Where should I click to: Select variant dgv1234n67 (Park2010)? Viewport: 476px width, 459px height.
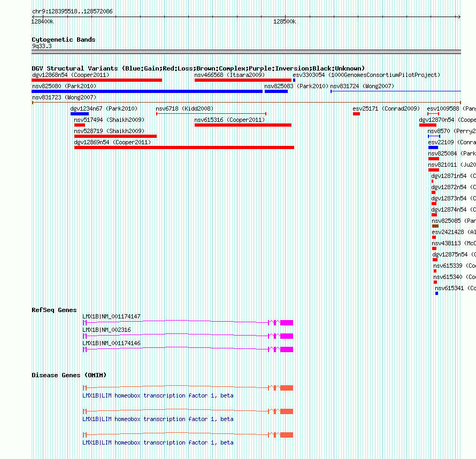pos(104,108)
